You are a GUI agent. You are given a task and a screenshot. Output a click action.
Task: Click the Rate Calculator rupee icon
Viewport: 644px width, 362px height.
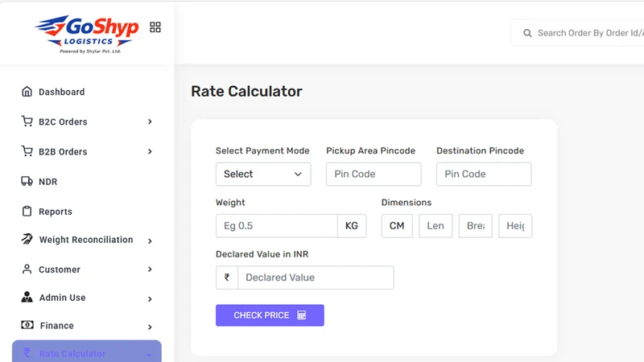tap(27, 353)
